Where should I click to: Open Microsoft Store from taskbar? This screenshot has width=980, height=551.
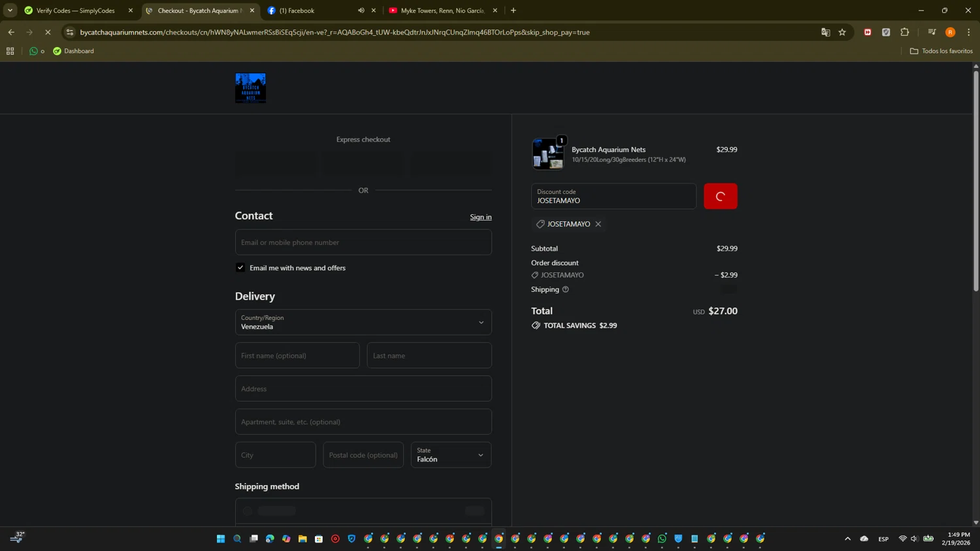pyautogui.click(x=319, y=539)
